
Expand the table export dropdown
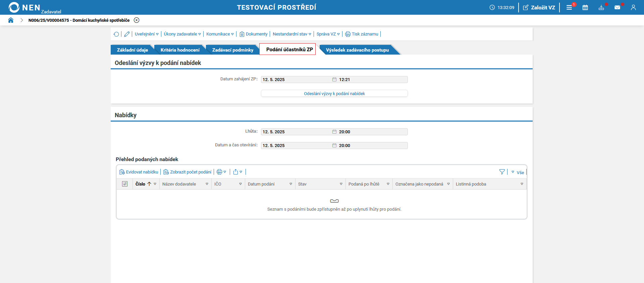(x=237, y=172)
